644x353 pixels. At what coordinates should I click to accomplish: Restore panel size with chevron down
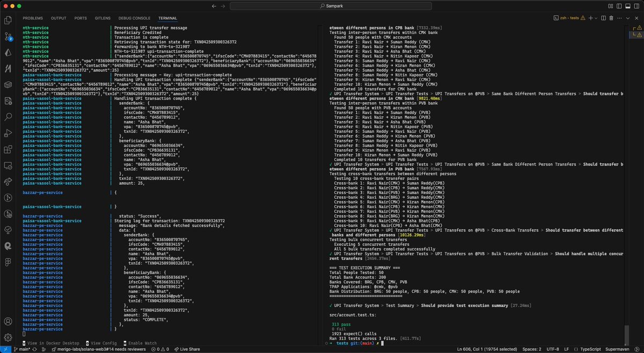click(628, 18)
